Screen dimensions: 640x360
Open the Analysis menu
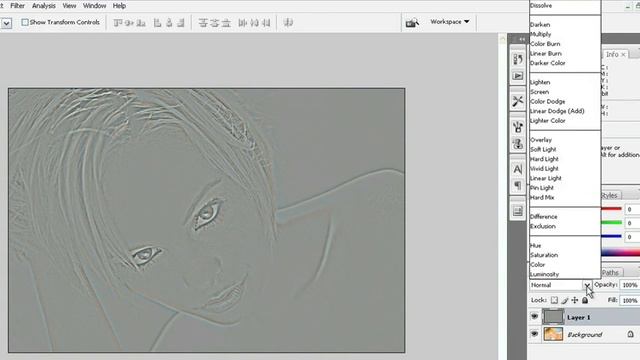tap(44, 6)
